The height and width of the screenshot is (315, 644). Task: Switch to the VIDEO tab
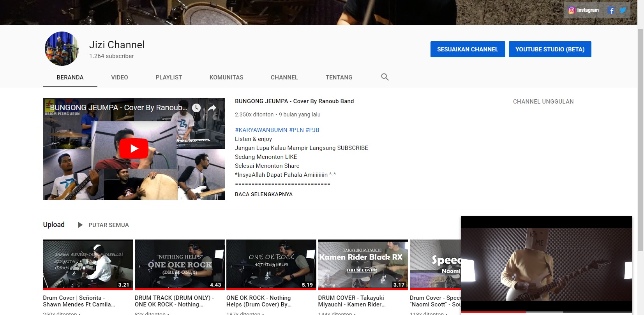120,77
